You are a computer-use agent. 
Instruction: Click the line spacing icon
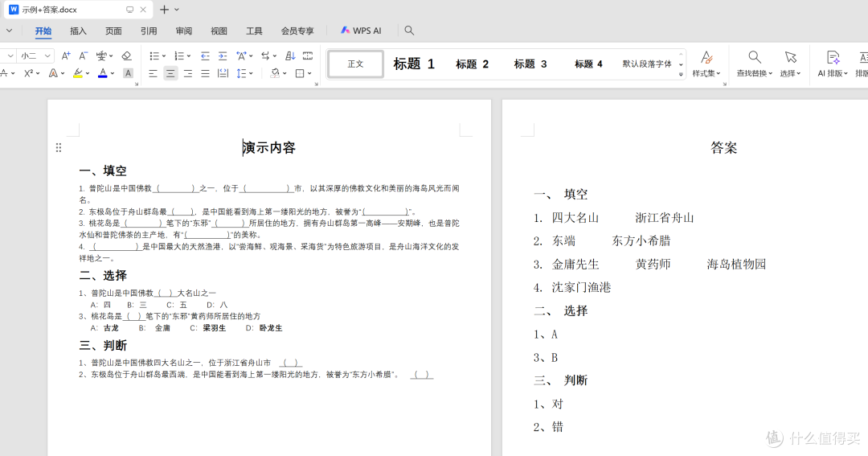(241, 73)
